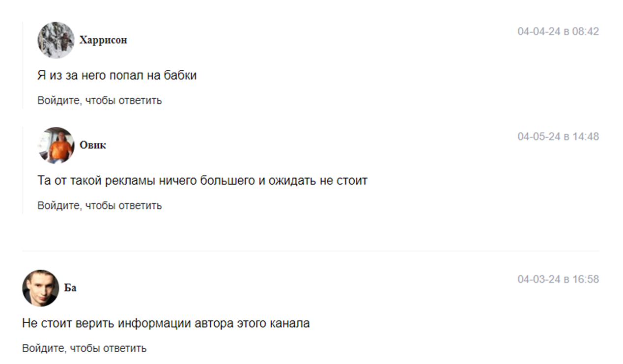Click the horizontal divider above Ба's comment

[x=311, y=251]
